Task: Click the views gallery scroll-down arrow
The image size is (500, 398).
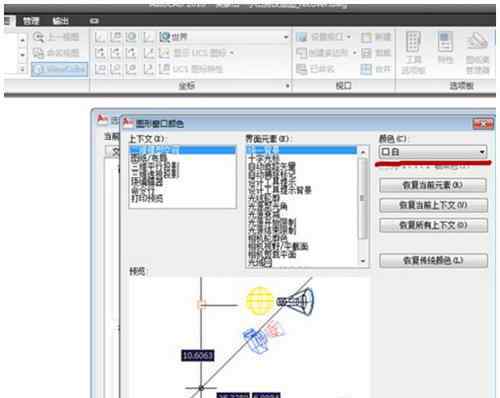Action: pos(22,55)
